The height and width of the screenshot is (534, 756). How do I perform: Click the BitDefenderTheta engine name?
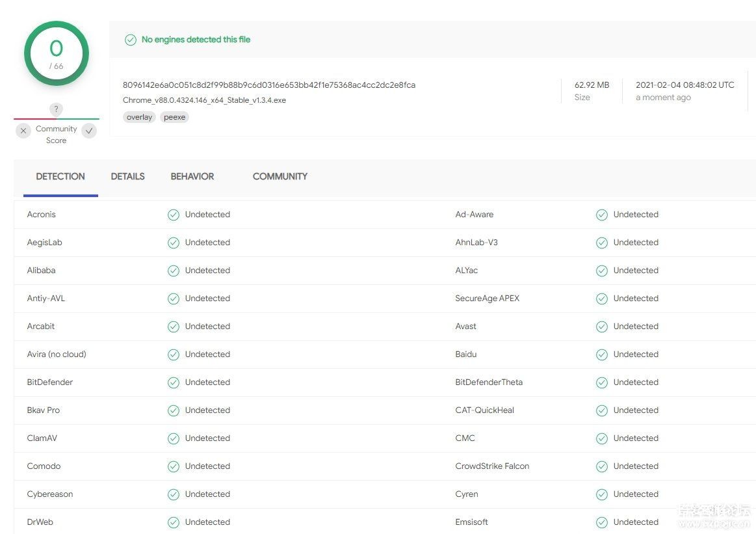pyautogui.click(x=489, y=382)
